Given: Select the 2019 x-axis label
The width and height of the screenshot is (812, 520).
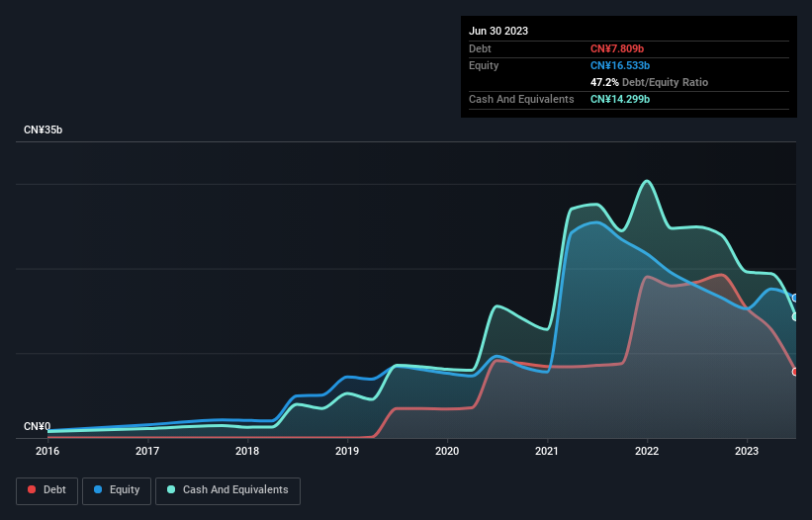Looking at the screenshot, I should pyautogui.click(x=347, y=451).
